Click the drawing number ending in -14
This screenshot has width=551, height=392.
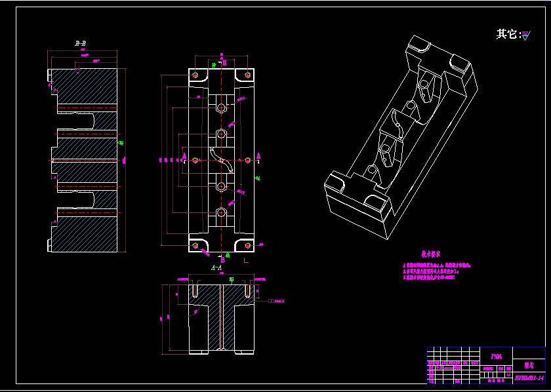[x=529, y=378]
